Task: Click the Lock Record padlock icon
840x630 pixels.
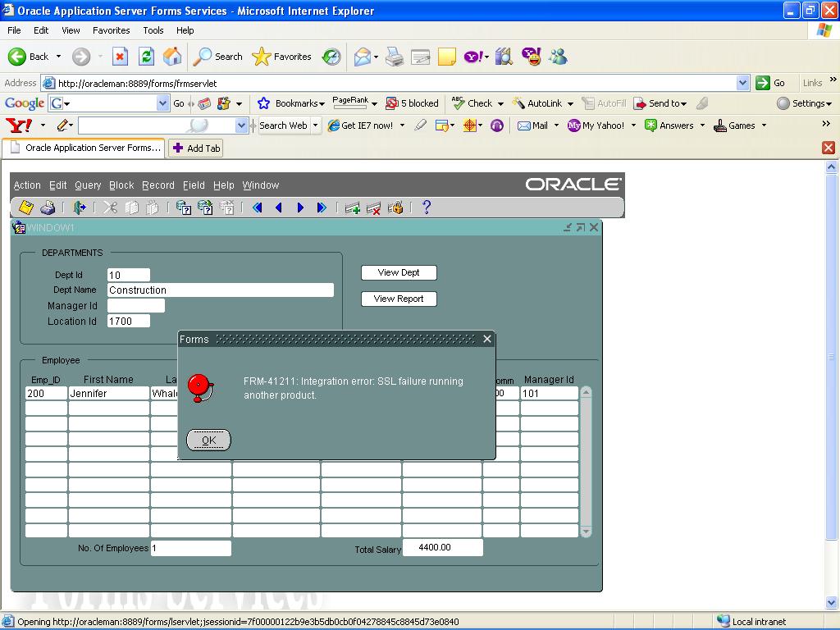Action: tap(395, 208)
